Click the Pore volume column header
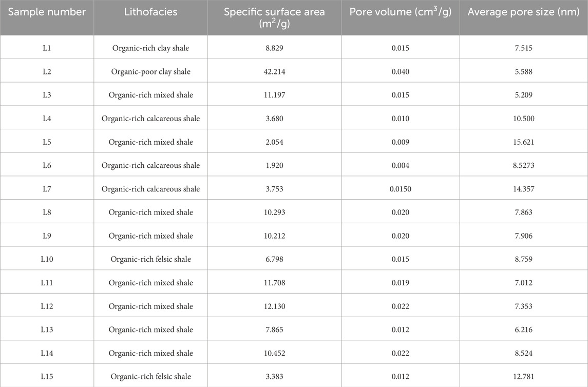 point(400,12)
